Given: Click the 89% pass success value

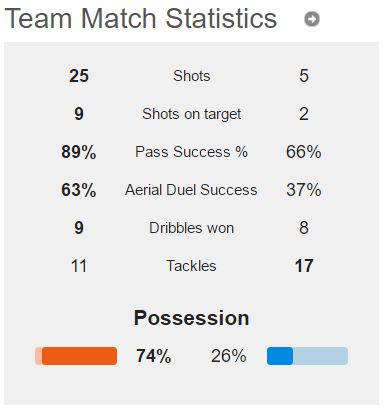Looking at the screenshot, I should 79,152.
